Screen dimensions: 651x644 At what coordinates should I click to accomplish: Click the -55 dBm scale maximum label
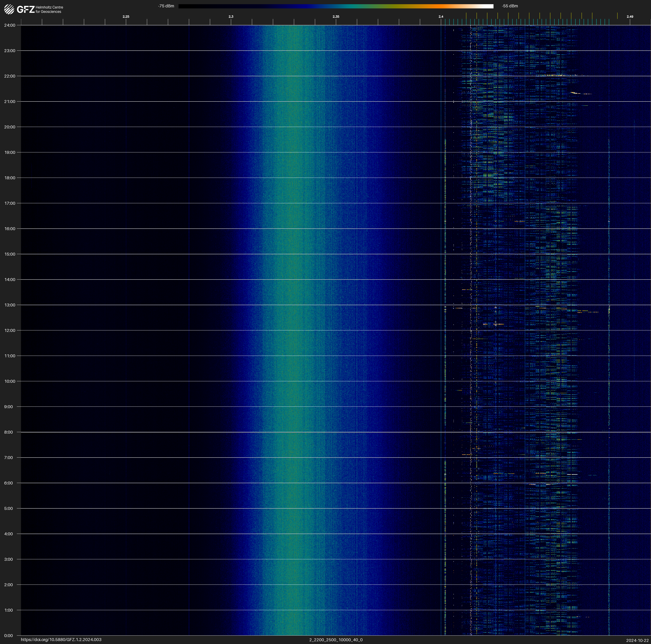[x=510, y=6]
